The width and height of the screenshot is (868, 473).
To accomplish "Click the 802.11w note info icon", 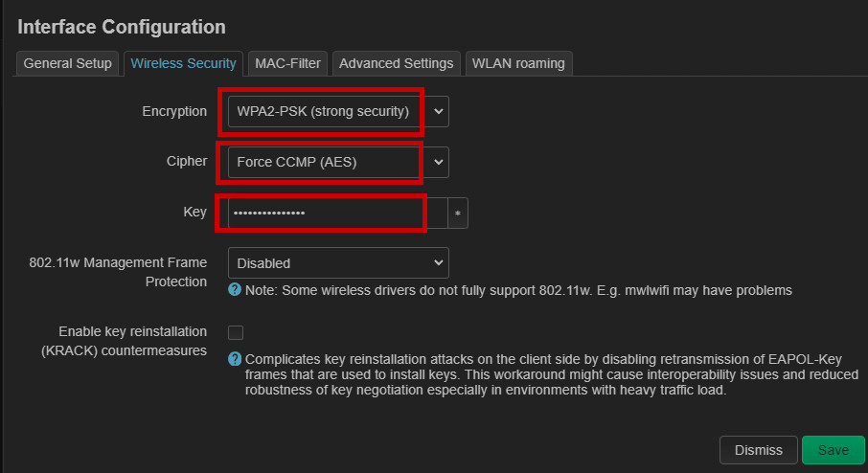I will [235, 289].
